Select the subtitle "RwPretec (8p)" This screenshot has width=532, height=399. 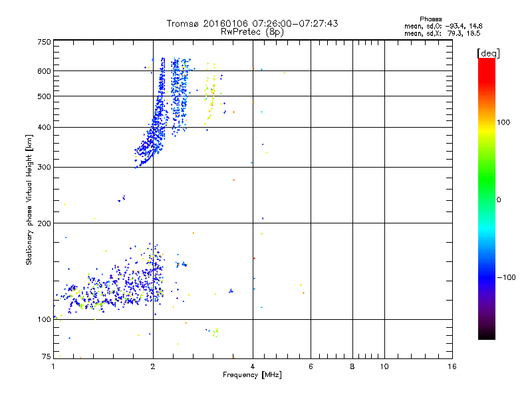(x=252, y=32)
